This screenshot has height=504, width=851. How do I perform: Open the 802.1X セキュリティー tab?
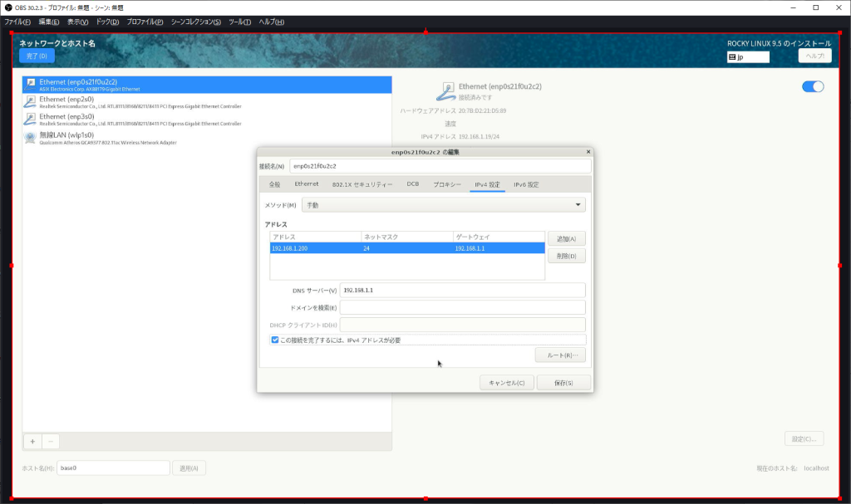[x=362, y=184]
